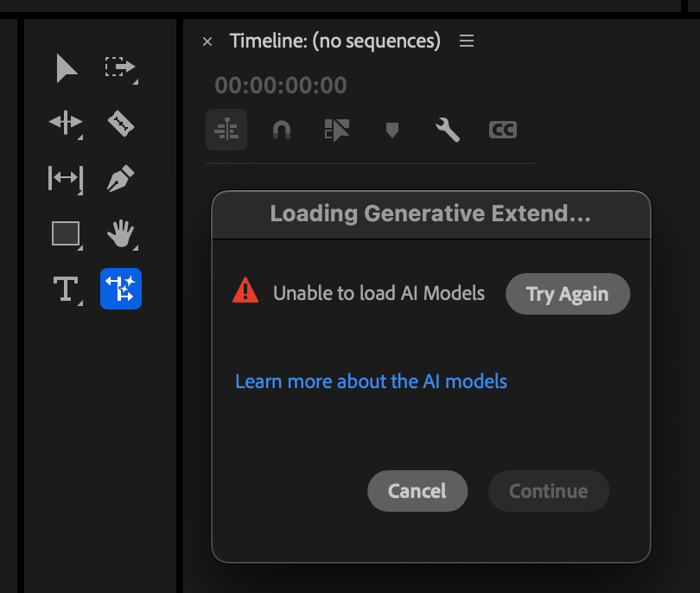Screen dimensions: 700x593
Task: Select the Rectangle tool
Action: (66, 233)
